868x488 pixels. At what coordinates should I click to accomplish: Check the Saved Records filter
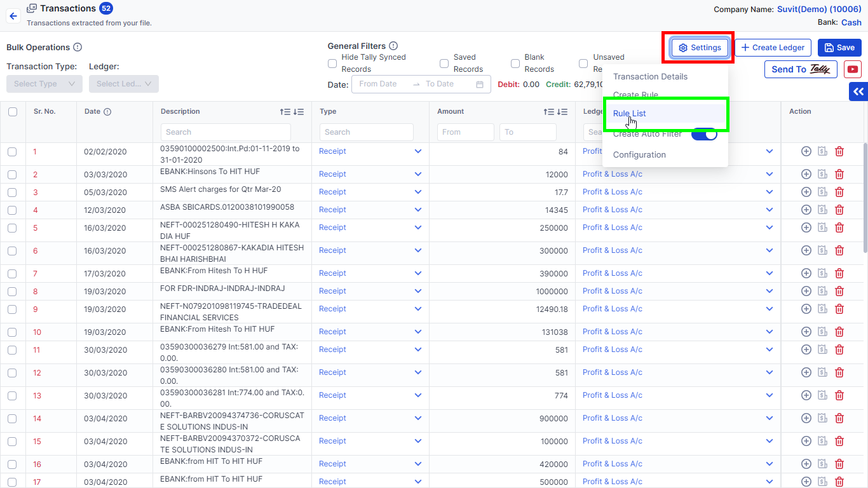pos(444,64)
